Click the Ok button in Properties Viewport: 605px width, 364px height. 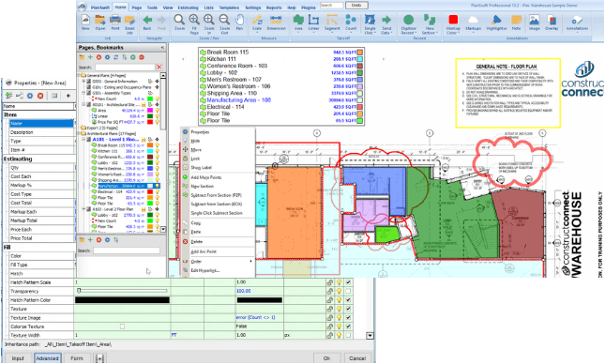coord(326,358)
